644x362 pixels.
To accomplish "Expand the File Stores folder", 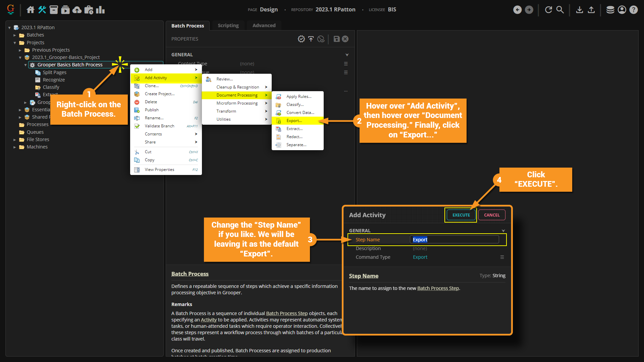I will click(x=15, y=139).
